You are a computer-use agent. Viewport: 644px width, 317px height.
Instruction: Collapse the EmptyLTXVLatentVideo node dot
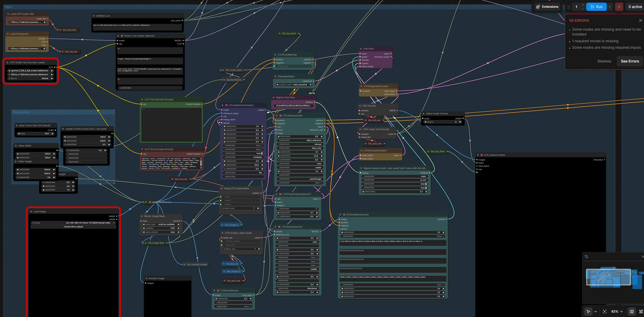[x=222, y=188]
